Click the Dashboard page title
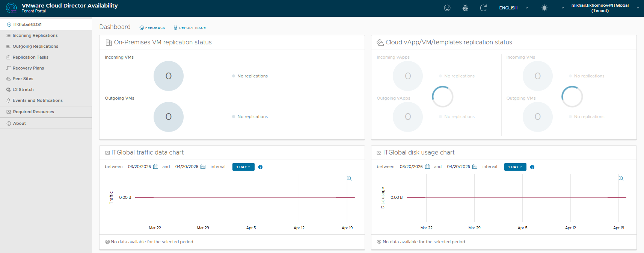The width and height of the screenshot is (644, 253). 115,27
